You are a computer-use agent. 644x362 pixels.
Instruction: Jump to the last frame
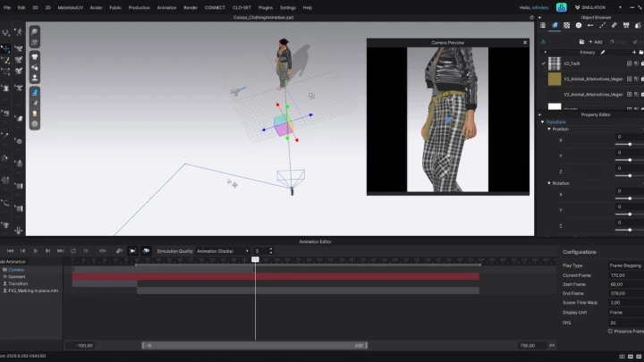(61, 251)
